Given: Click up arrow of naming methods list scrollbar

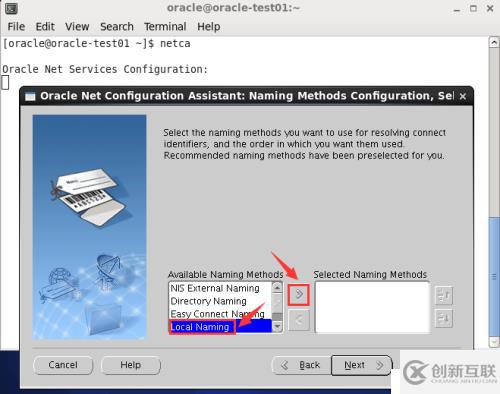Looking at the screenshot, I should pos(277,287).
